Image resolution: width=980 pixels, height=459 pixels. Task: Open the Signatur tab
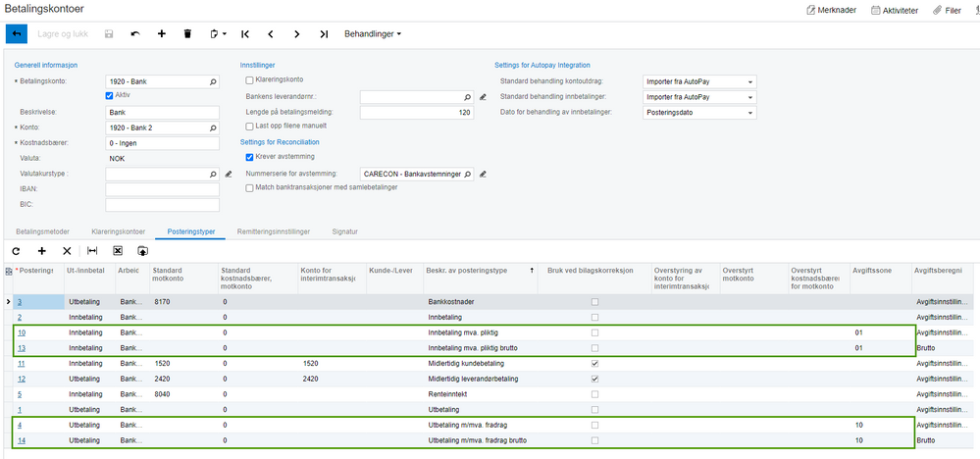(344, 231)
